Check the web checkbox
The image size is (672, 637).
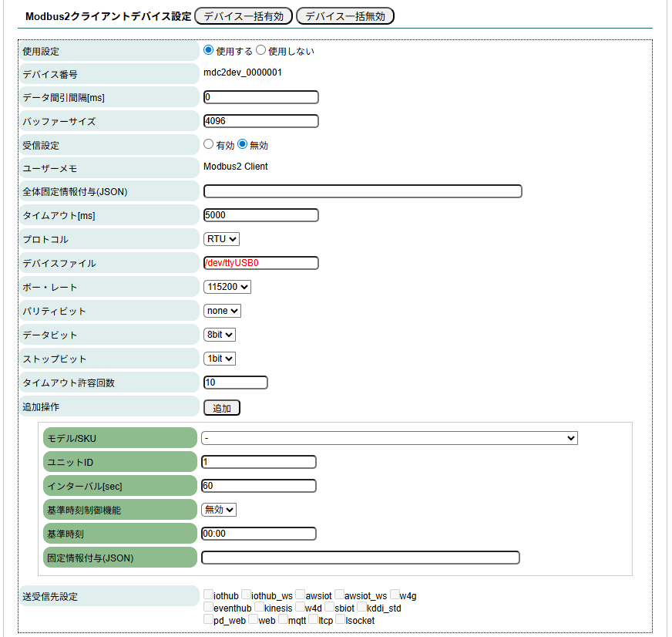pos(253,619)
